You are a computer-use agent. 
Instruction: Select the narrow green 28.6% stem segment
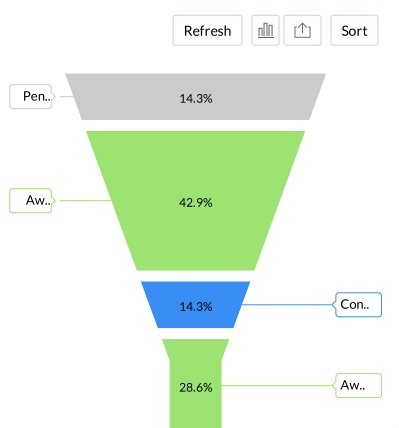(196, 383)
